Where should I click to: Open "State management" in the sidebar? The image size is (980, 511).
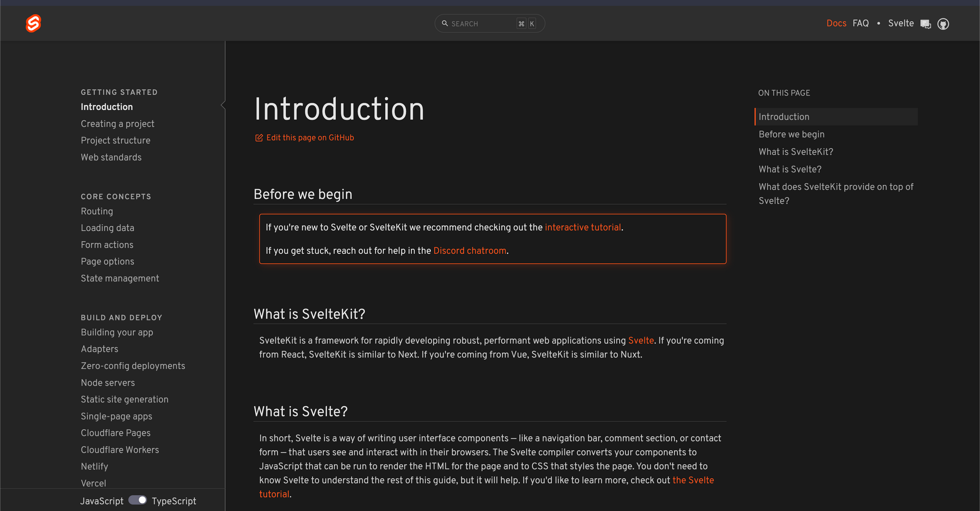point(120,278)
